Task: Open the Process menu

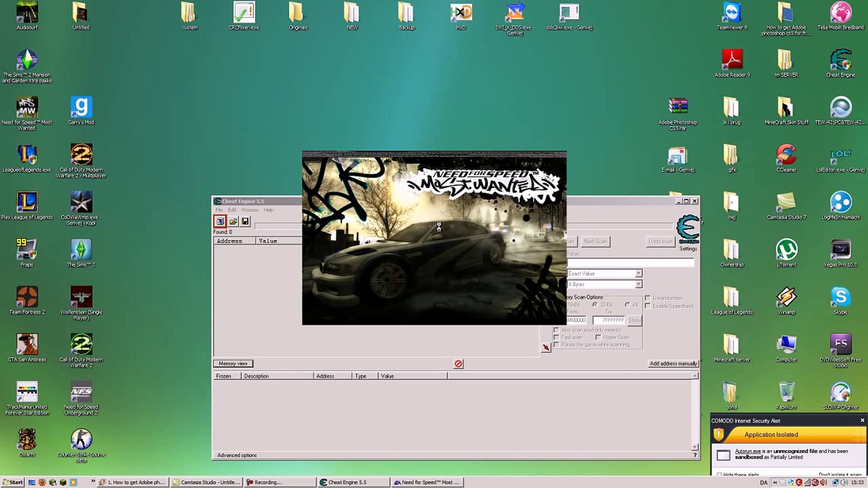Action: click(x=250, y=210)
